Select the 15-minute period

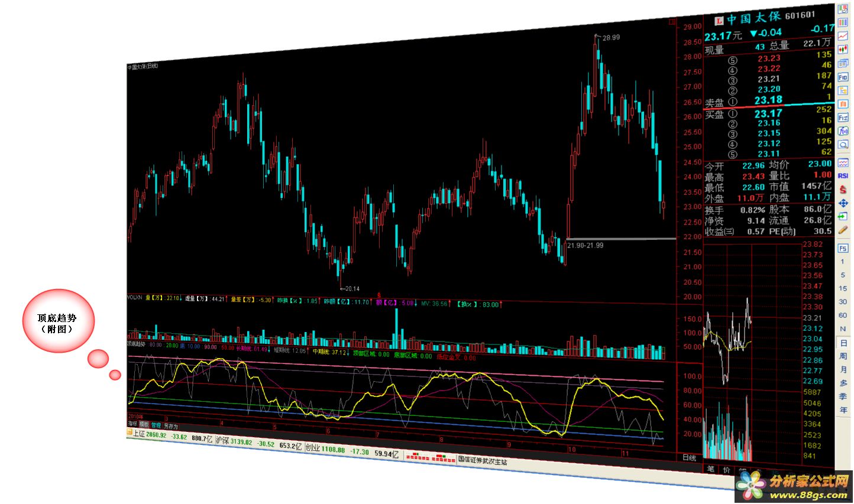tap(843, 288)
